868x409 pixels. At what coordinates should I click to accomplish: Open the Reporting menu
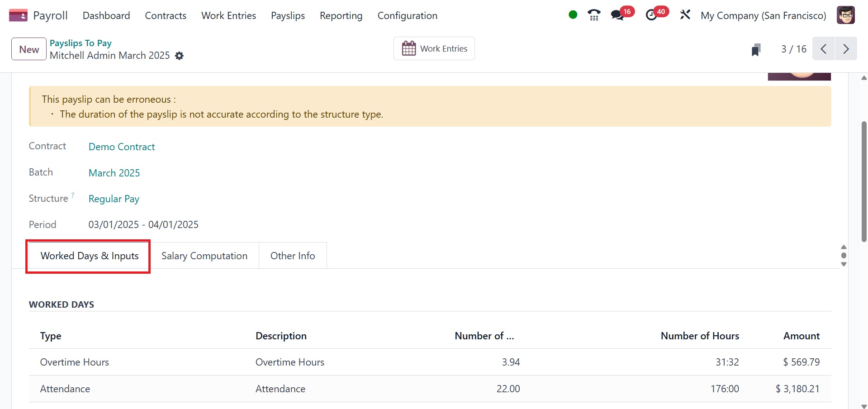click(x=341, y=15)
